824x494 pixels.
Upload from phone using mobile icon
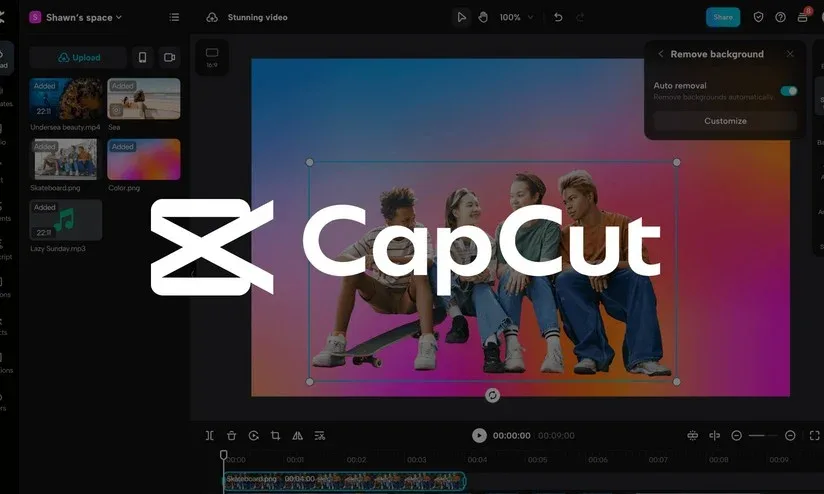pyautogui.click(x=142, y=57)
